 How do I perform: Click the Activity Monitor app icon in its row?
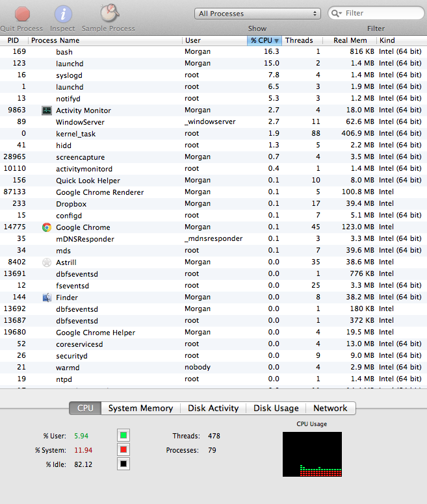click(x=47, y=110)
